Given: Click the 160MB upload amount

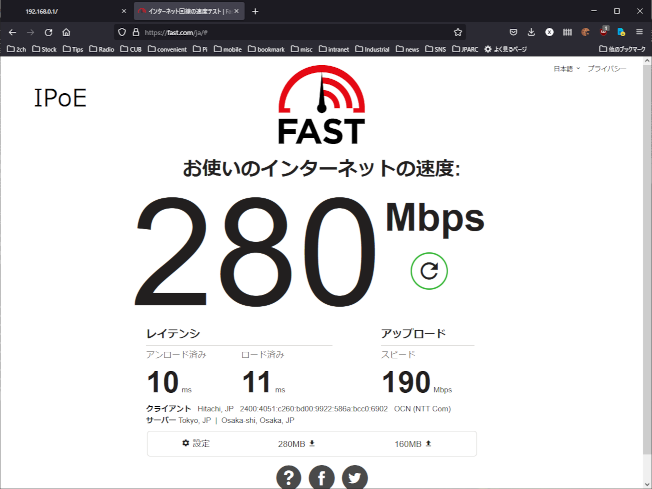Looking at the screenshot, I should 413,444.
